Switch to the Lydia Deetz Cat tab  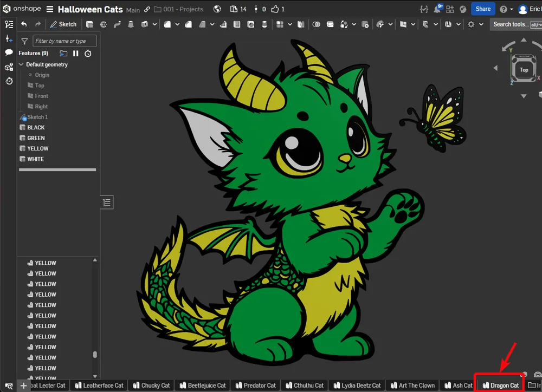coord(357,386)
